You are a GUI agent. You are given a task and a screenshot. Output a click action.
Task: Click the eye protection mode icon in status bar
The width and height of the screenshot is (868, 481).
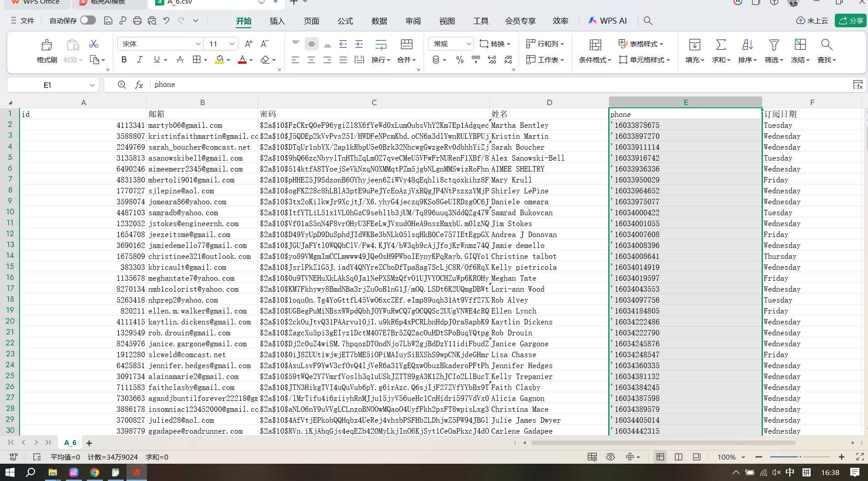pyautogui.click(x=611, y=457)
